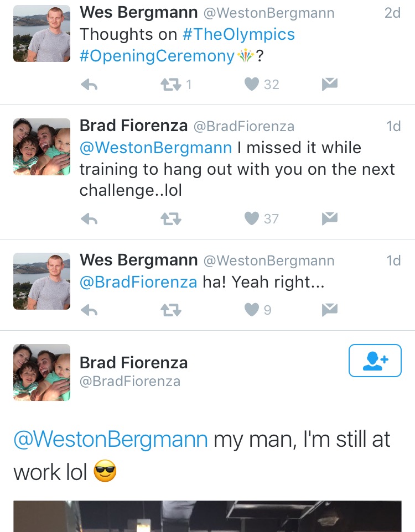The height and width of the screenshot is (532, 415).
Task: Reply to Brad's 'missed it while training' tweet
Action: click(89, 219)
